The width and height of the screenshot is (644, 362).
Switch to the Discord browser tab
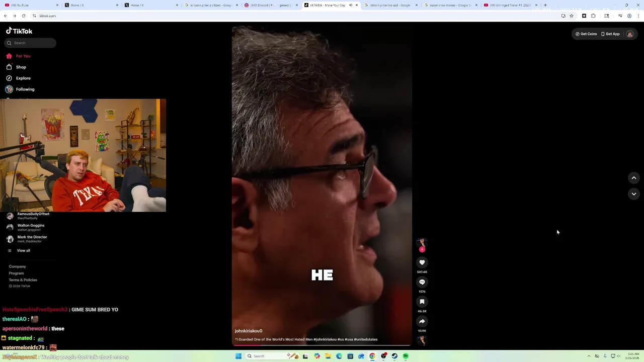(271, 5)
